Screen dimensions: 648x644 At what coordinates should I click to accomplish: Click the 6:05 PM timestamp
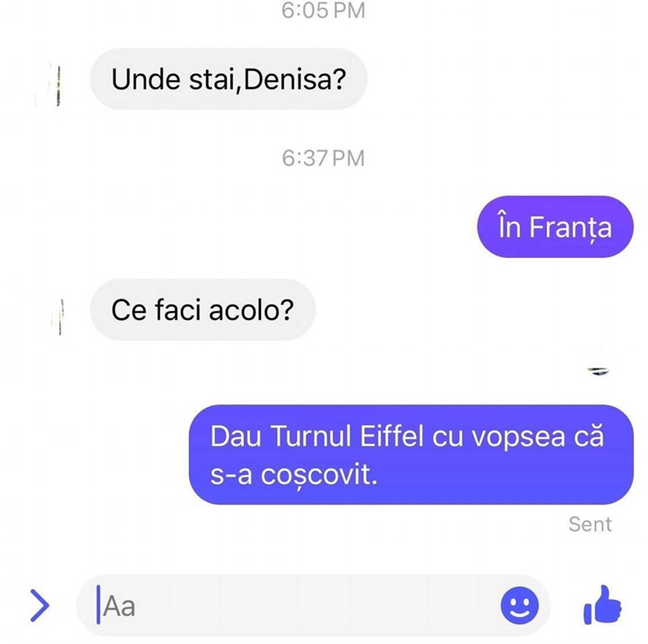[x=324, y=11]
